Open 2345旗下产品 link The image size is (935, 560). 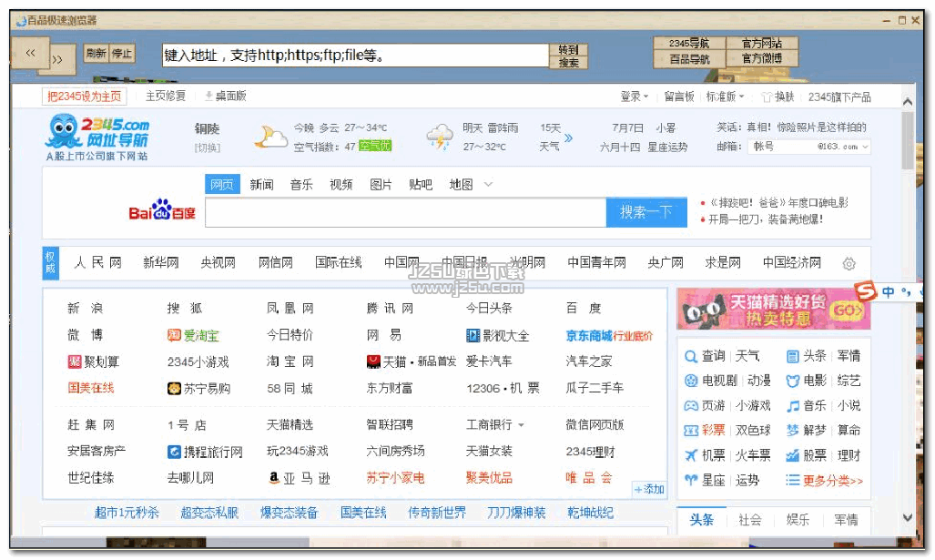click(839, 97)
